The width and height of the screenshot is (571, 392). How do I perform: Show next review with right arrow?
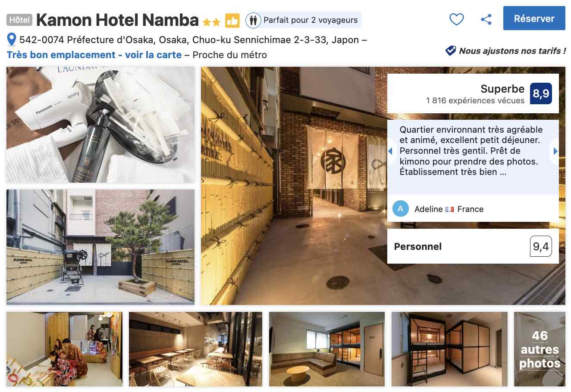pos(555,151)
